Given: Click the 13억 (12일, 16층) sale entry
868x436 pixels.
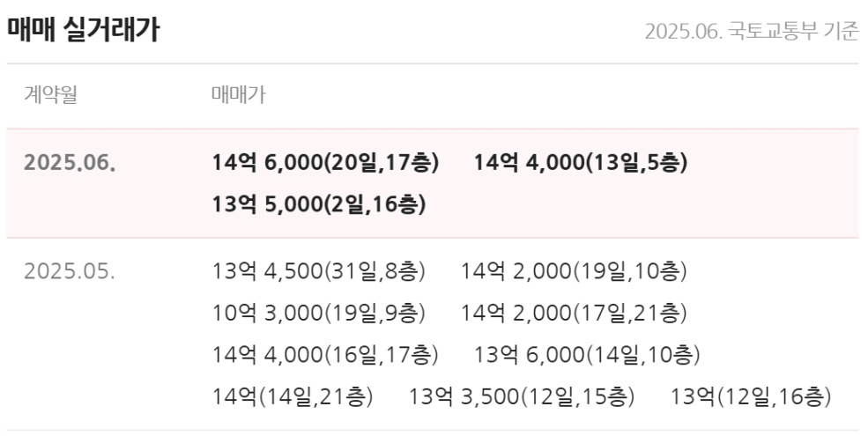Looking at the screenshot, I should (x=751, y=395).
